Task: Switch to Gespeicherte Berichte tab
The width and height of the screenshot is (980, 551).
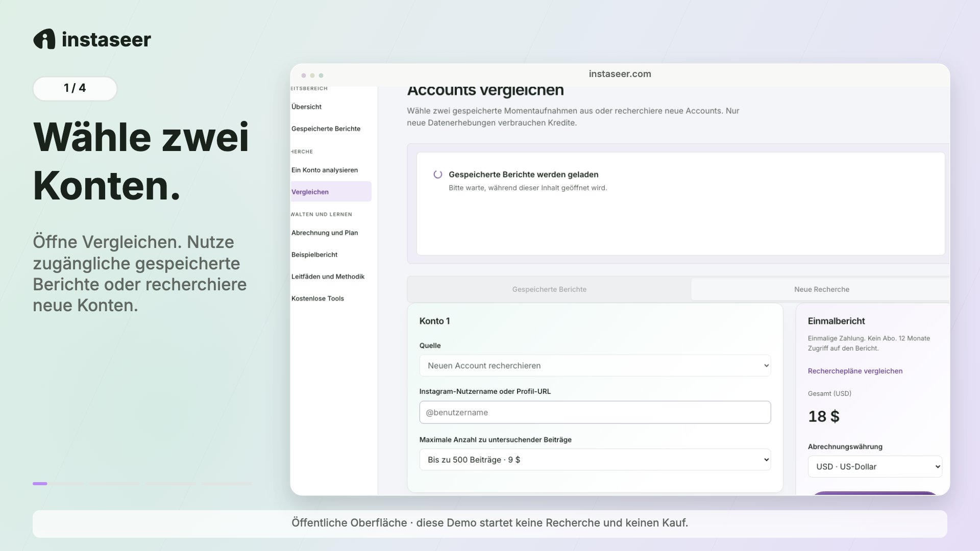Action: tap(549, 289)
